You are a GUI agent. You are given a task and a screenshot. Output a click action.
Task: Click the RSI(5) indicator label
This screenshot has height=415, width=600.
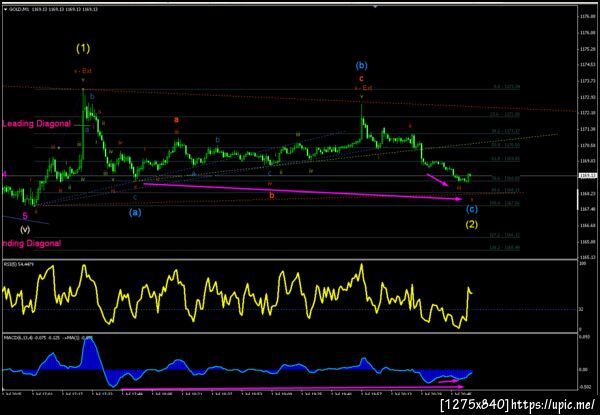coord(19,264)
